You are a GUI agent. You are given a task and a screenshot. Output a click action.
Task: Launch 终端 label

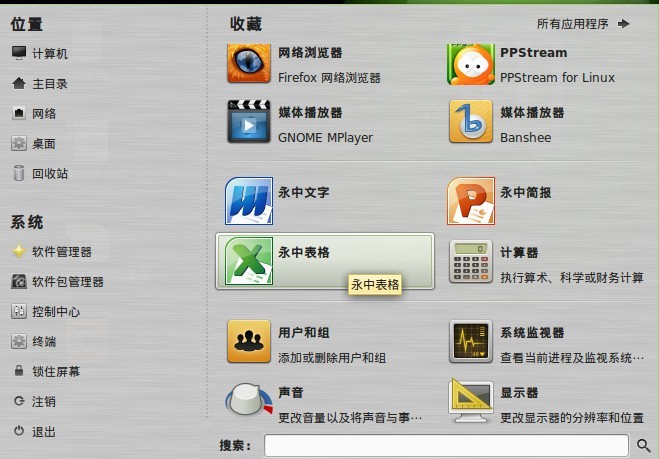point(44,342)
